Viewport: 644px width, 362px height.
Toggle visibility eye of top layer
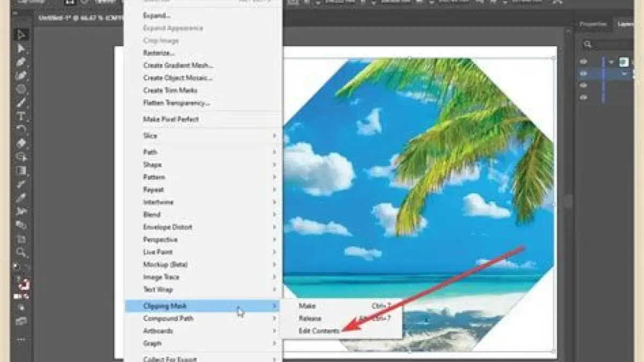pos(584,61)
